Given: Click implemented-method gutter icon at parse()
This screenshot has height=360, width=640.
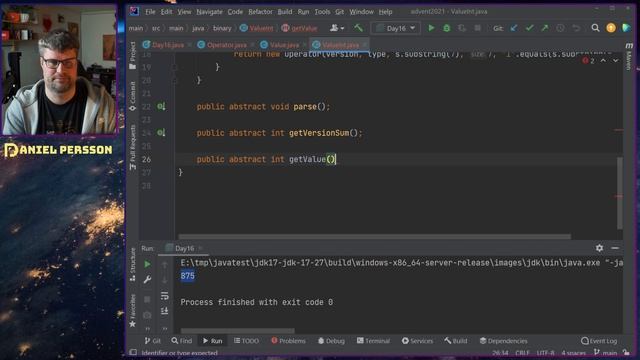Looking at the screenshot, I should (161, 107).
